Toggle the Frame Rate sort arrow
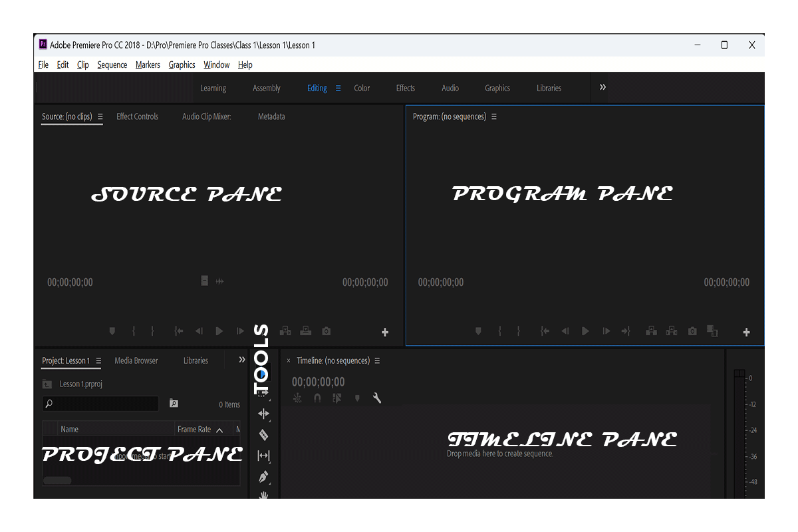 tap(219, 430)
